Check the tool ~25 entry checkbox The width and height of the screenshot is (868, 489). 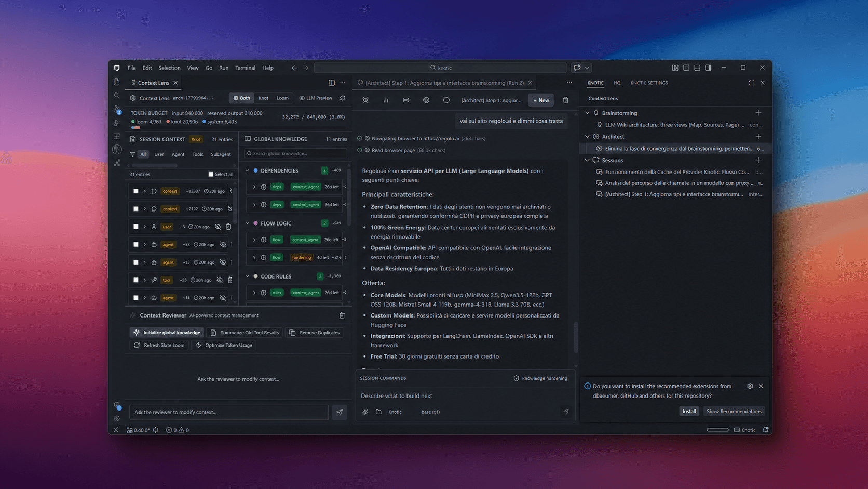pyautogui.click(x=136, y=280)
